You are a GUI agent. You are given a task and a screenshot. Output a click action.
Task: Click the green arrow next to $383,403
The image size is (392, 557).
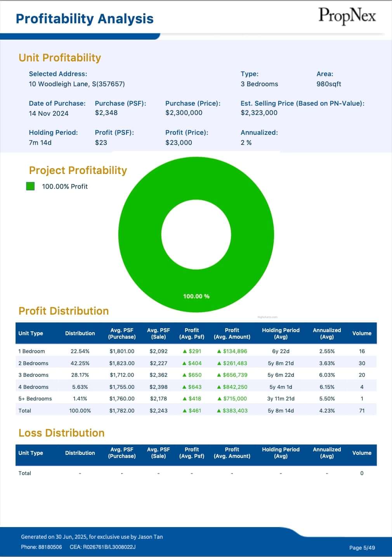219,411
